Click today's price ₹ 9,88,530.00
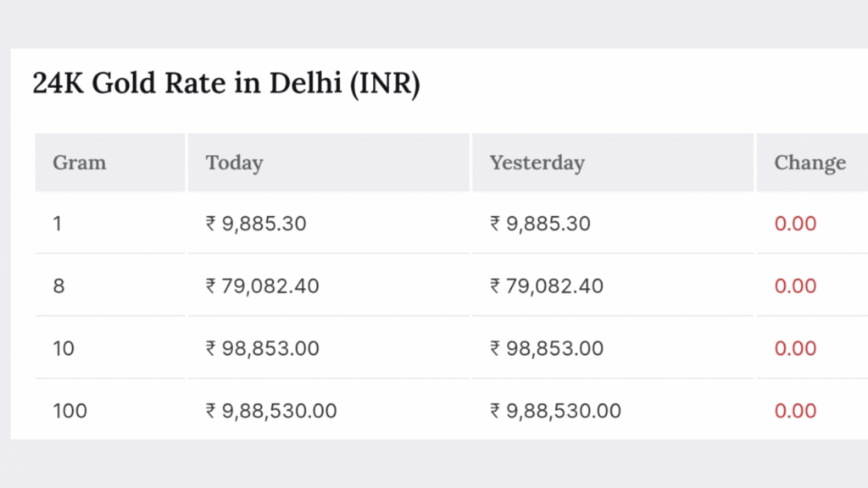 point(271,411)
